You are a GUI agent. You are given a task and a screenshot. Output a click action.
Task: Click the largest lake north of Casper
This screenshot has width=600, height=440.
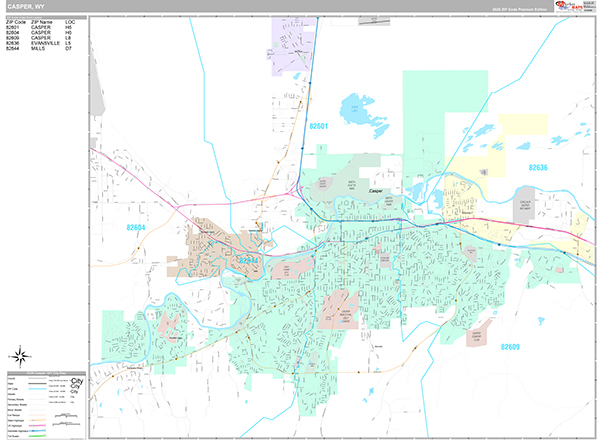(357, 106)
